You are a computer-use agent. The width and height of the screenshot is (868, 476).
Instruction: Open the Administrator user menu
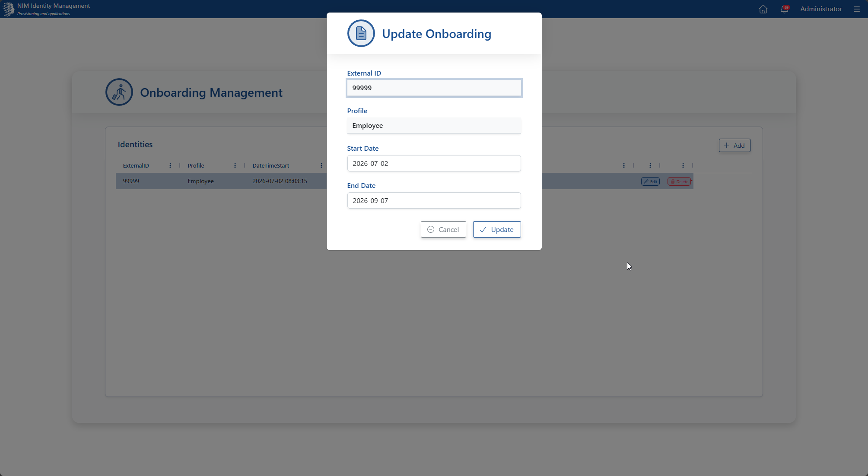coord(821,9)
